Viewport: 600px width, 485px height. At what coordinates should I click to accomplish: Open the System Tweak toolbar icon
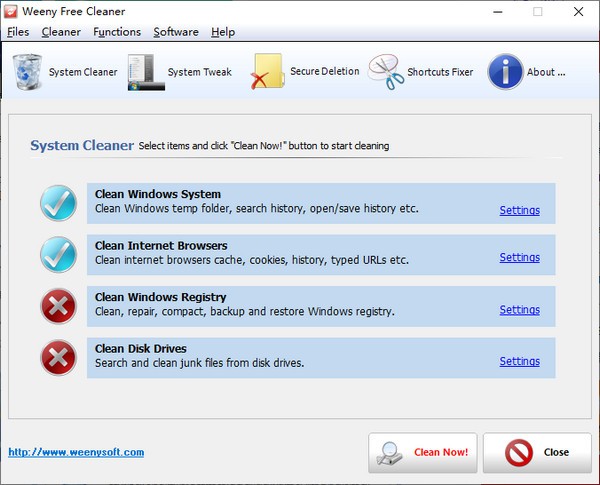tap(146, 72)
